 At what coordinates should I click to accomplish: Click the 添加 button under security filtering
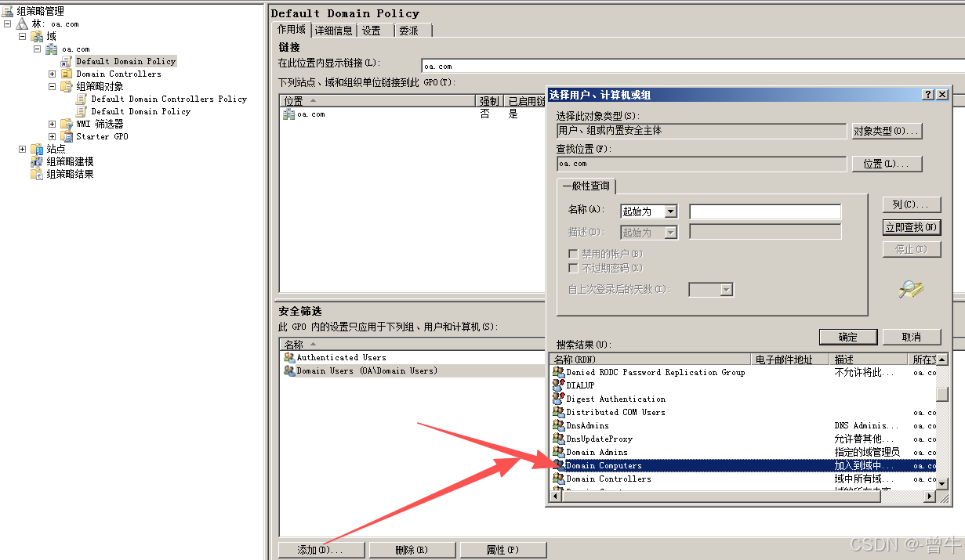click(320, 550)
